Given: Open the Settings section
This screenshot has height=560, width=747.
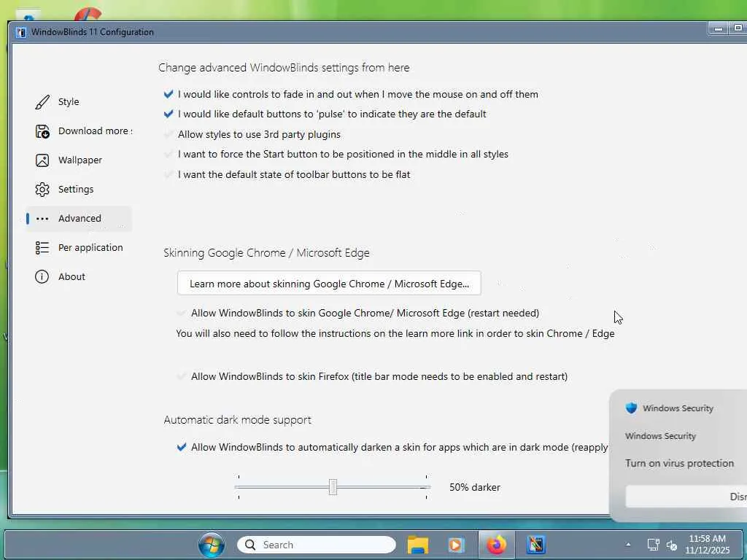Looking at the screenshot, I should coord(79,189).
